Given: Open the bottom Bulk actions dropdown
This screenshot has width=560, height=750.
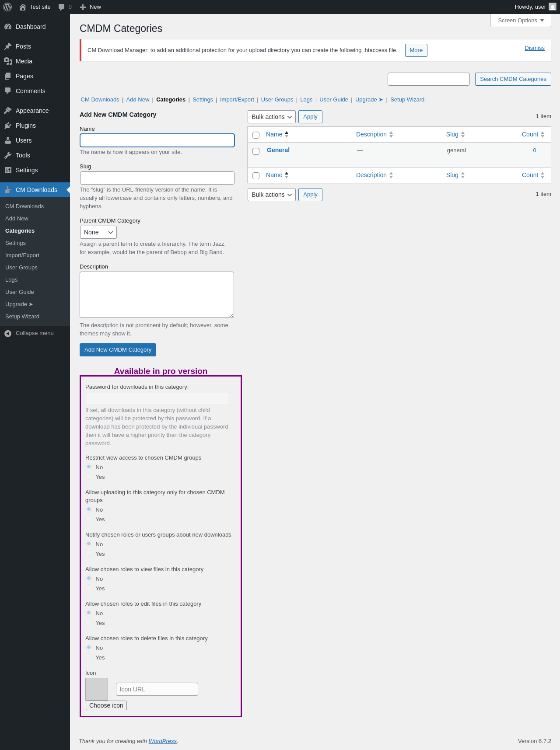Looking at the screenshot, I should (x=272, y=195).
